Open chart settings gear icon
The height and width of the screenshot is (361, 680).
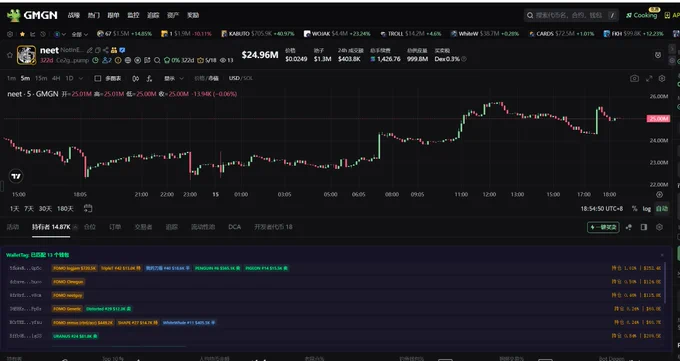click(x=662, y=79)
